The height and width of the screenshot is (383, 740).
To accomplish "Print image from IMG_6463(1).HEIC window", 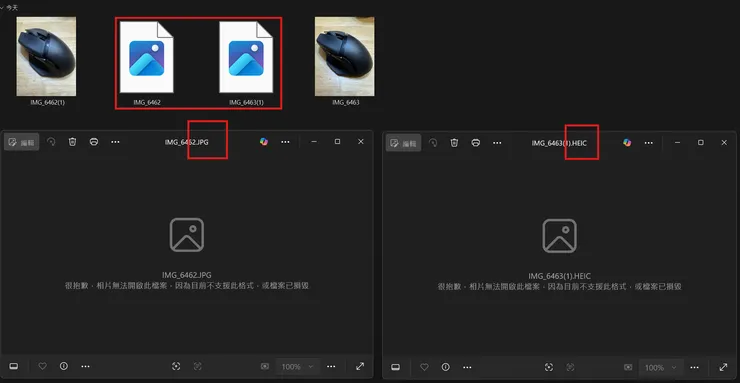I will (x=476, y=142).
